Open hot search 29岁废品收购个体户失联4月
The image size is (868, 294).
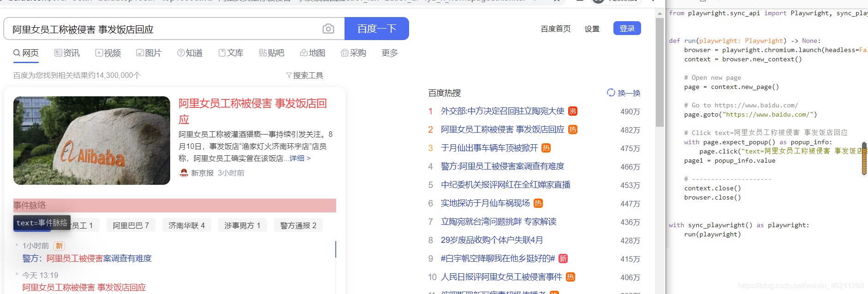(492, 240)
